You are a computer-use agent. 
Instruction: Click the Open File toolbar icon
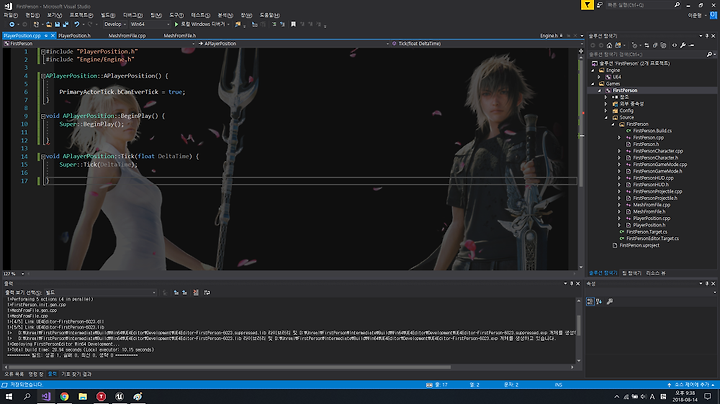tap(49, 24)
